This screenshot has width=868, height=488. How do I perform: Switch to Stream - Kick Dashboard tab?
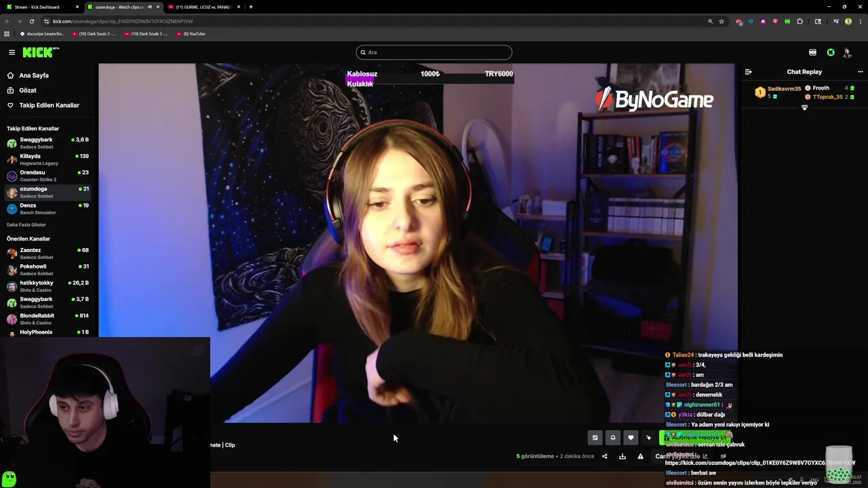click(42, 7)
